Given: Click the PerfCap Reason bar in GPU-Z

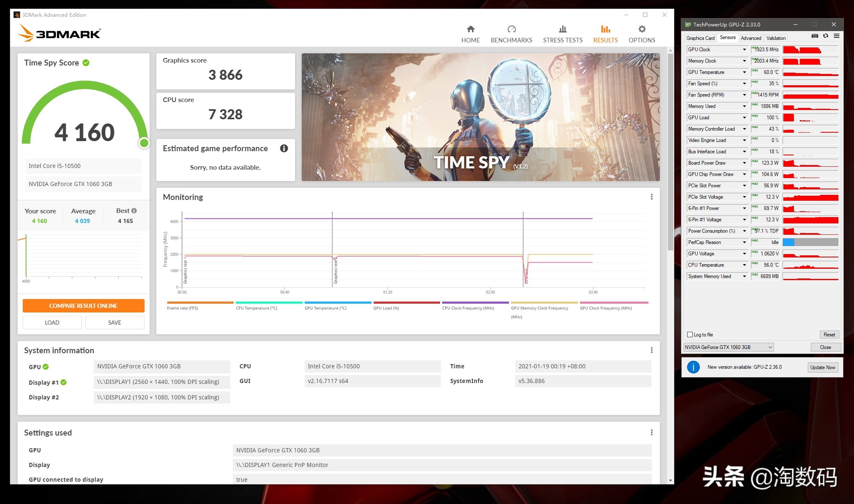Looking at the screenshot, I should coord(810,242).
